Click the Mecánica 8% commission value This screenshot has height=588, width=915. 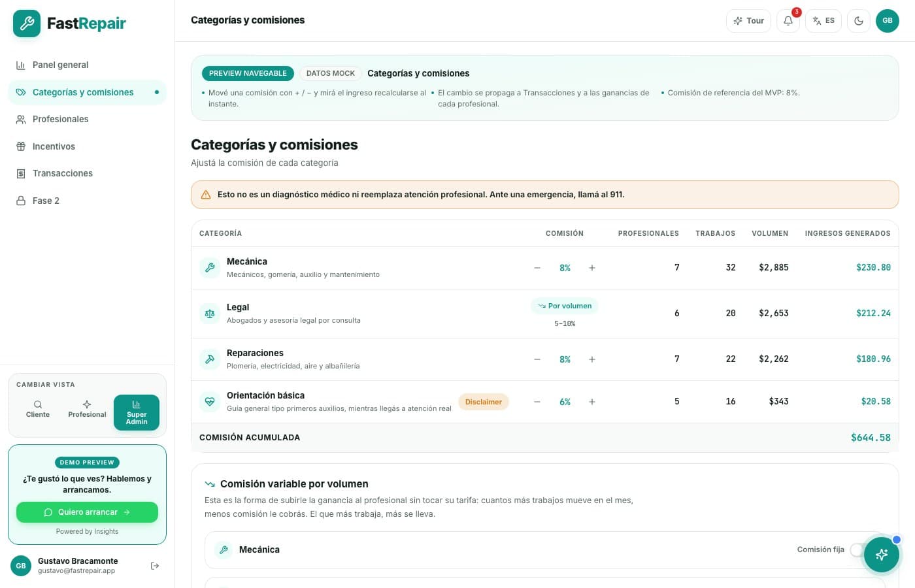[565, 268]
